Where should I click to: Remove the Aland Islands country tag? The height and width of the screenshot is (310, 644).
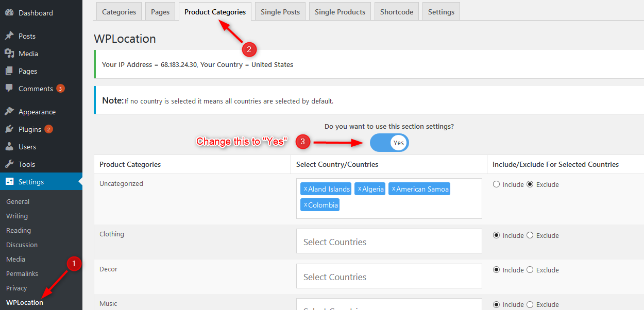(x=306, y=189)
